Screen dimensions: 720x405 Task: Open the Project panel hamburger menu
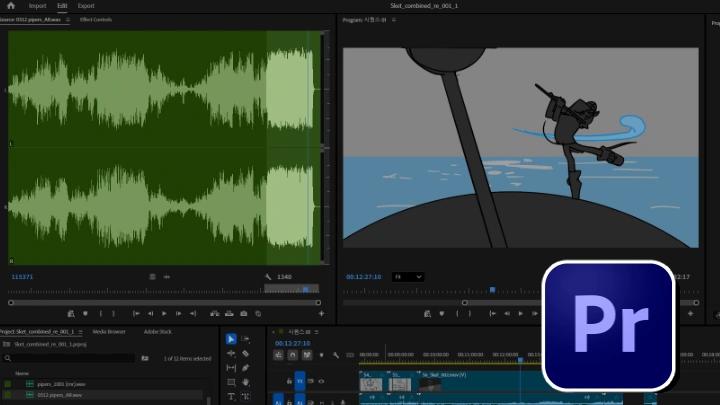(x=81, y=331)
